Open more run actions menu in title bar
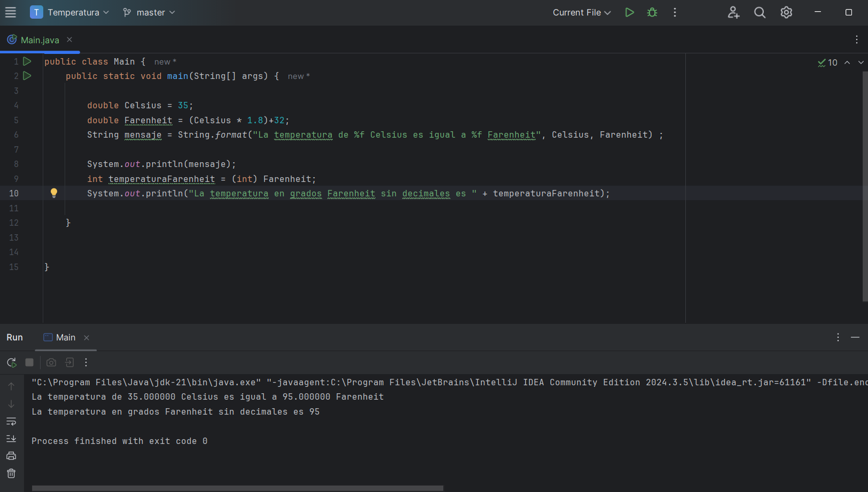This screenshot has height=492, width=868. (x=675, y=12)
